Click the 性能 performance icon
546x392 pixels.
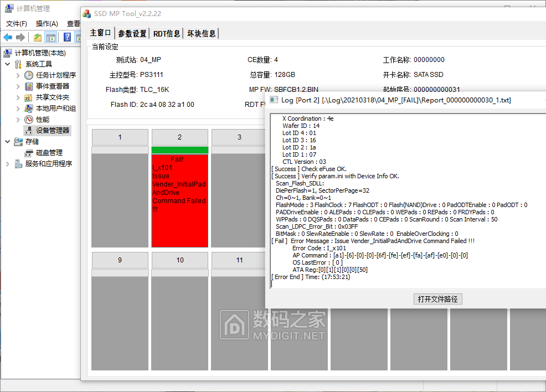tap(29, 120)
